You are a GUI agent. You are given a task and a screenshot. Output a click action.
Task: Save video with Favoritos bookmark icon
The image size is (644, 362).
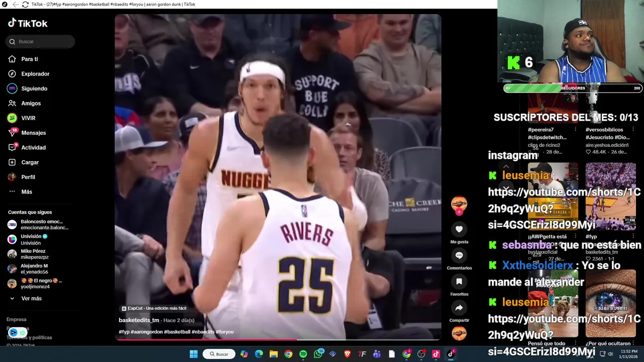(x=459, y=282)
